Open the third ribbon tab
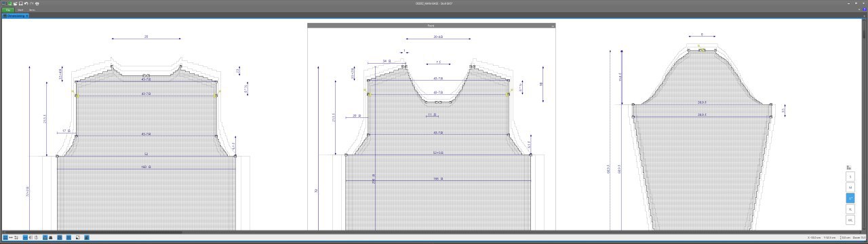 [32, 10]
